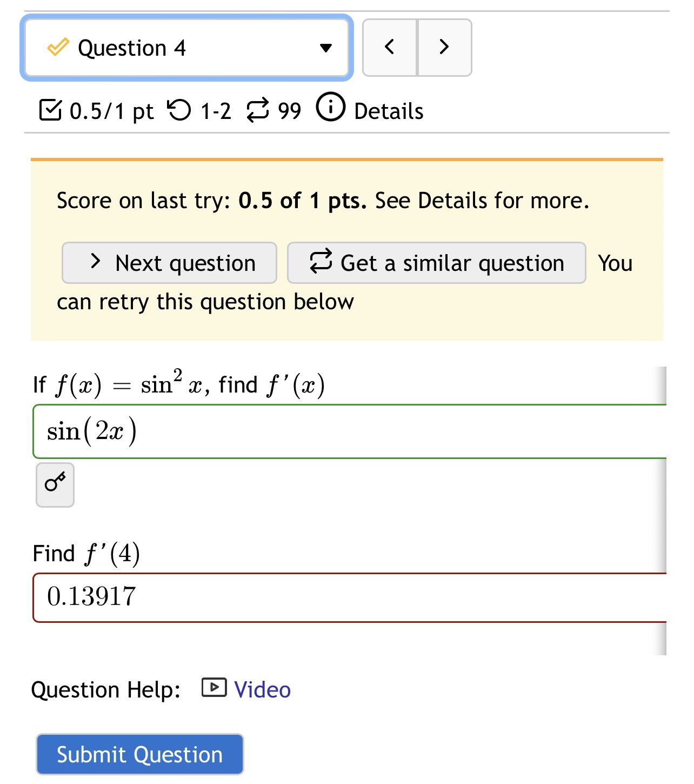Click the key preview icon below the answer box
Screen dimensions: 694x784
tap(54, 484)
